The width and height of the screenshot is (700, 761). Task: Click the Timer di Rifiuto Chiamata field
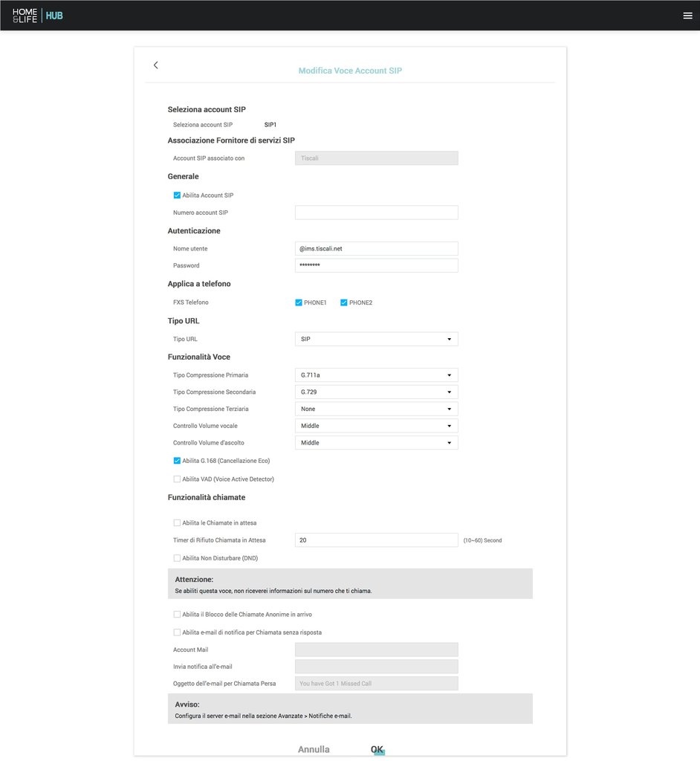click(x=376, y=540)
